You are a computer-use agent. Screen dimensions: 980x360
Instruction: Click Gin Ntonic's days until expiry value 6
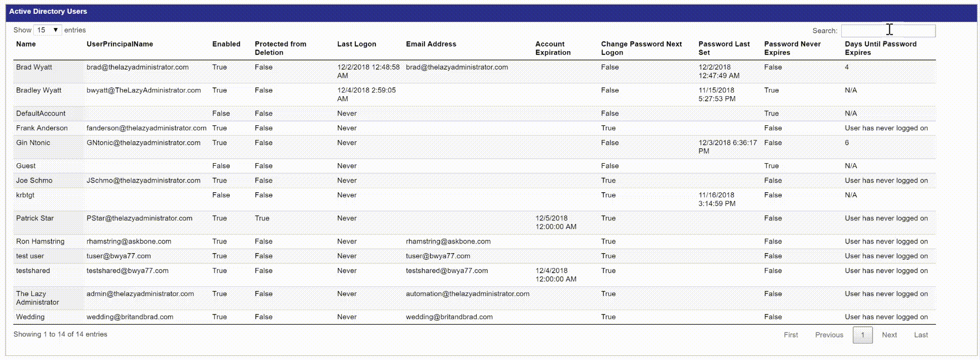[847, 143]
